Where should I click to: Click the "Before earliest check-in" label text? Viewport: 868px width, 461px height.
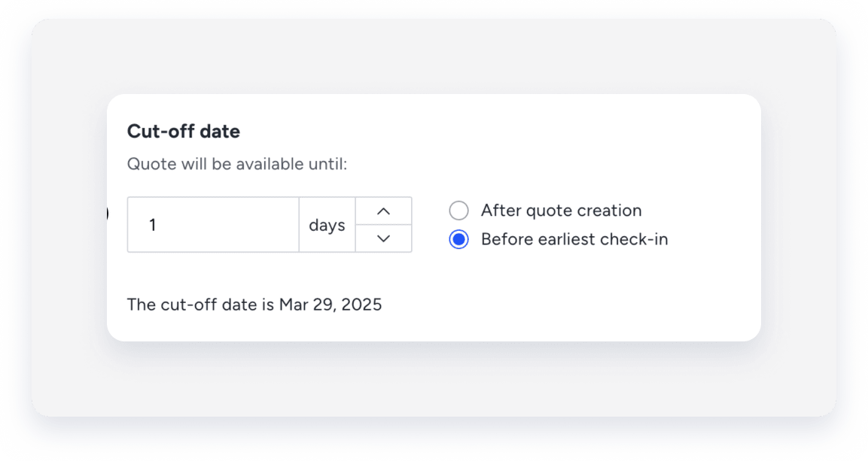coord(574,239)
